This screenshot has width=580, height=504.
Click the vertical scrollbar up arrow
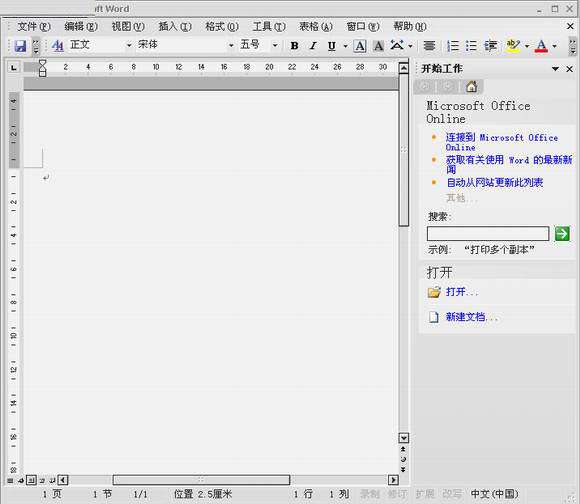404,68
